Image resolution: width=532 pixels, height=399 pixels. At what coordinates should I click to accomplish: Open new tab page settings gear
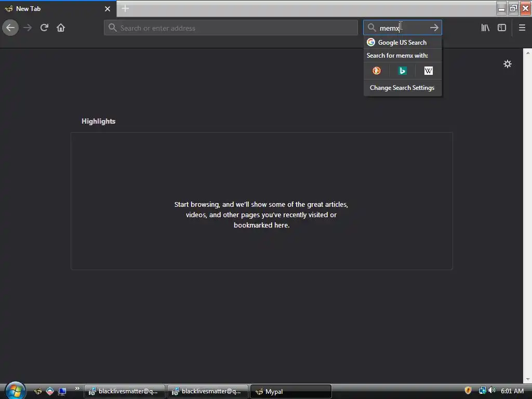(507, 64)
